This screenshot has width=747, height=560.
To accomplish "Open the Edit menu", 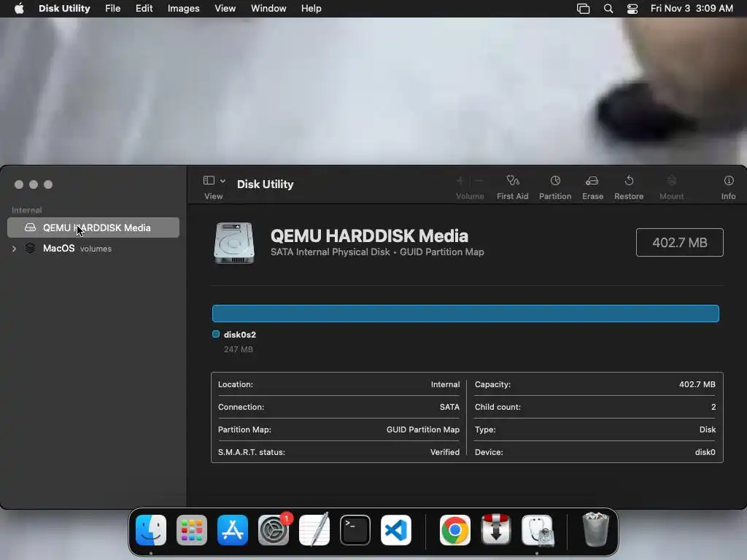I will (144, 9).
